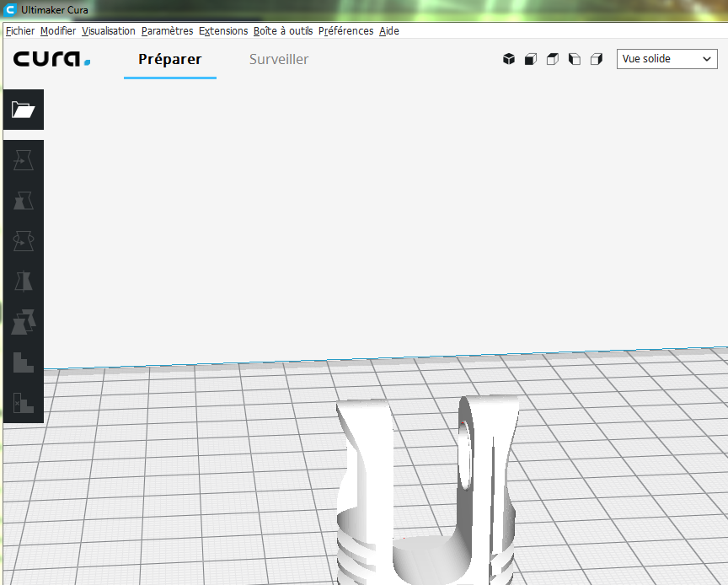Switch to the Préparer tab
The height and width of the screenshot is (585, 728).
(x=170, y=60)
